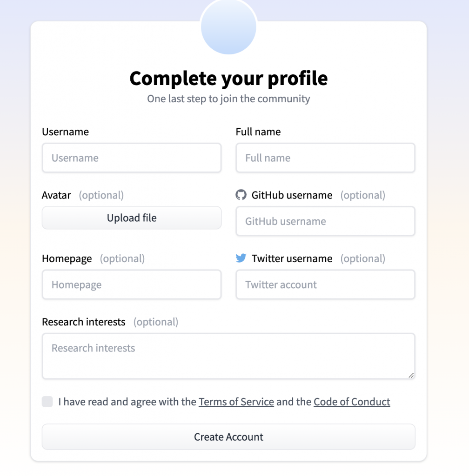This screenshot has width=469, height=476.
Task: Click the GitHub logo icon
Action: tap(241, 195)
